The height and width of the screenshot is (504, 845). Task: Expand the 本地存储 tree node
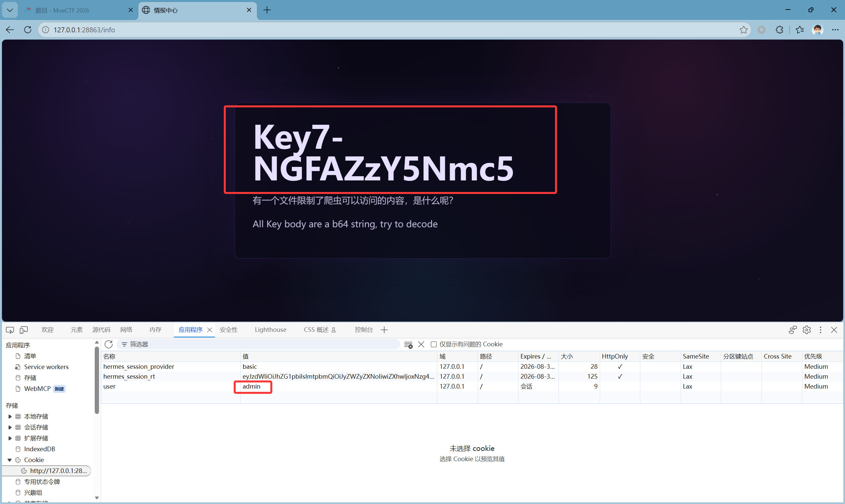pos(10,417)
